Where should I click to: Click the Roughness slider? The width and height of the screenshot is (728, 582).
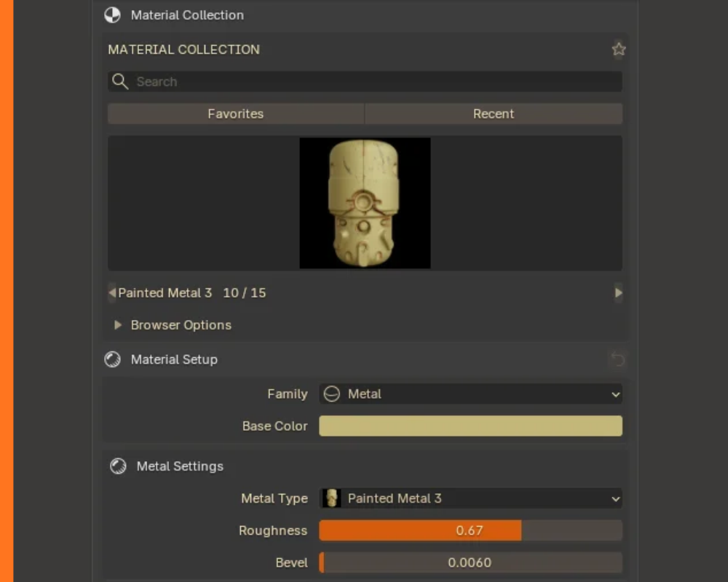point(471,530)
